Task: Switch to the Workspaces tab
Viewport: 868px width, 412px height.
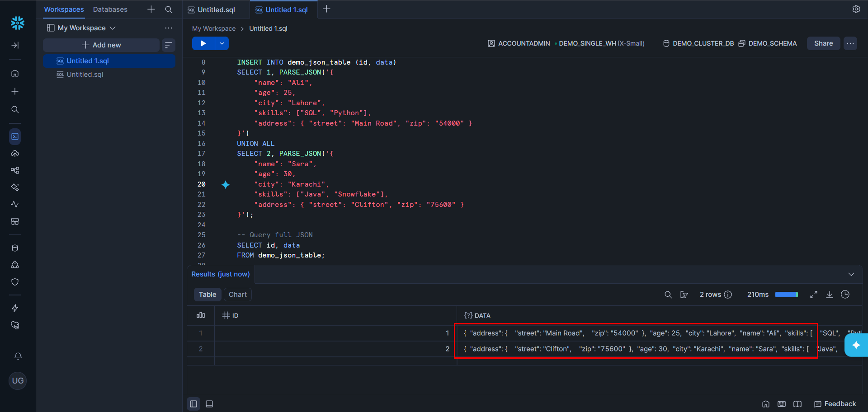Action: 64,9
